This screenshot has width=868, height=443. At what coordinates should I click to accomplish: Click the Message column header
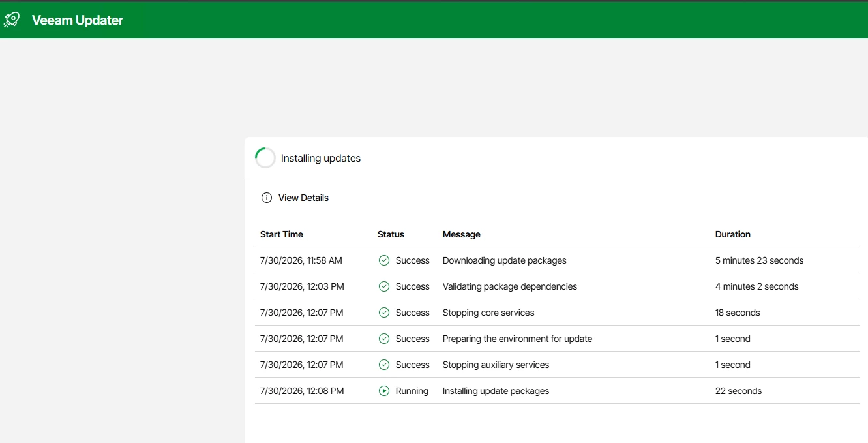point(462,234)
